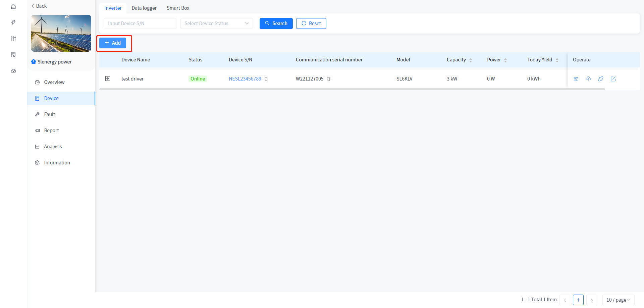644x308 pixels.
Task: Click cloud upload icon for test driver
Action: [588, 79]
